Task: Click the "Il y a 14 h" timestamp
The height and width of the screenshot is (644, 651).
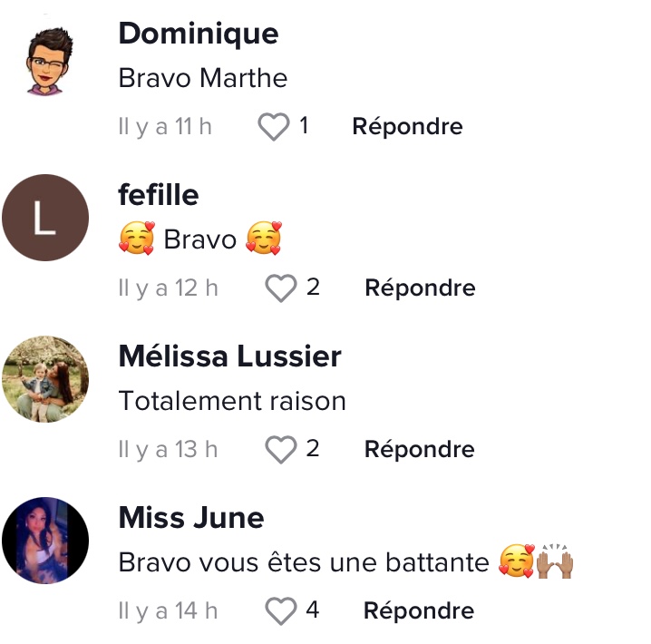Action: [168, 611]
